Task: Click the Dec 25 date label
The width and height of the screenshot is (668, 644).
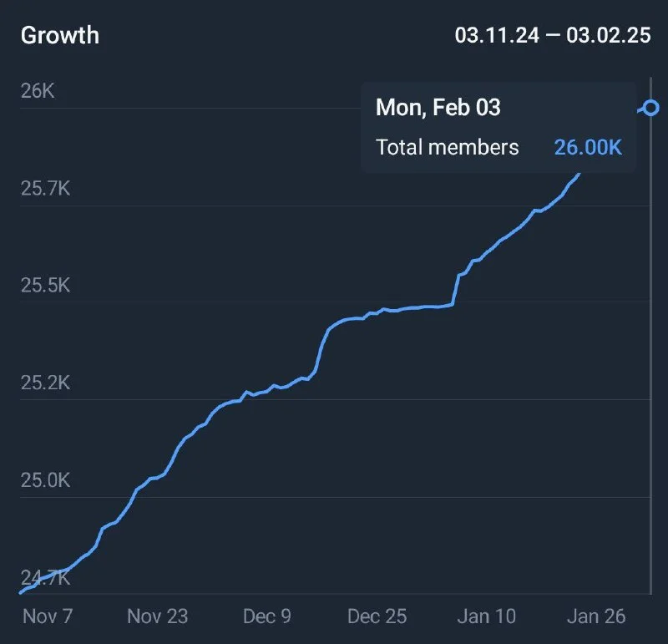Action: [377, 616]
